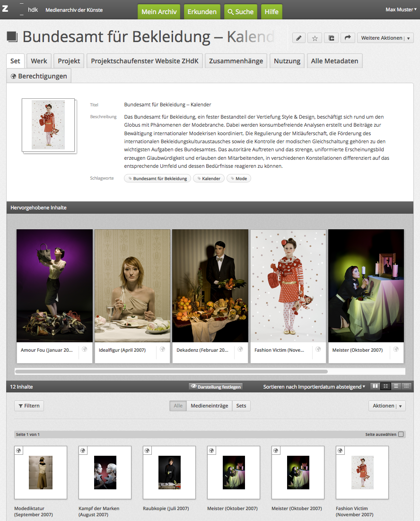Click the share arrow icon

347,38
